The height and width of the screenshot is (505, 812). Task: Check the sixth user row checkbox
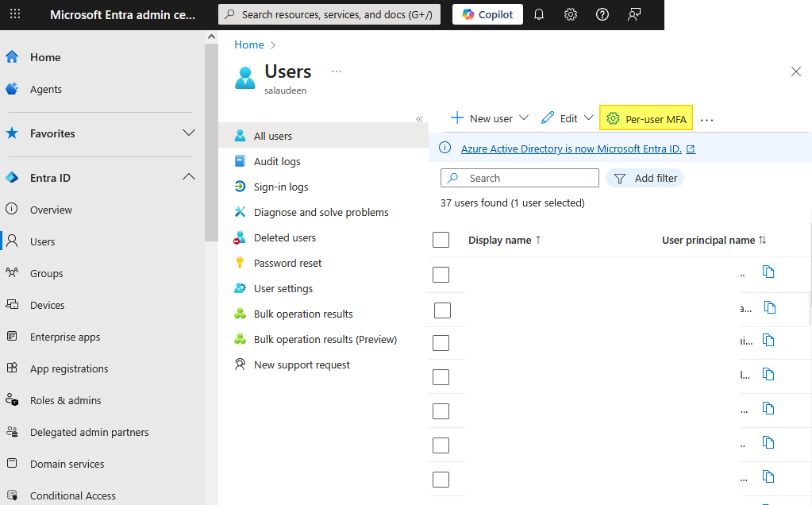click(x=441, y=445)
